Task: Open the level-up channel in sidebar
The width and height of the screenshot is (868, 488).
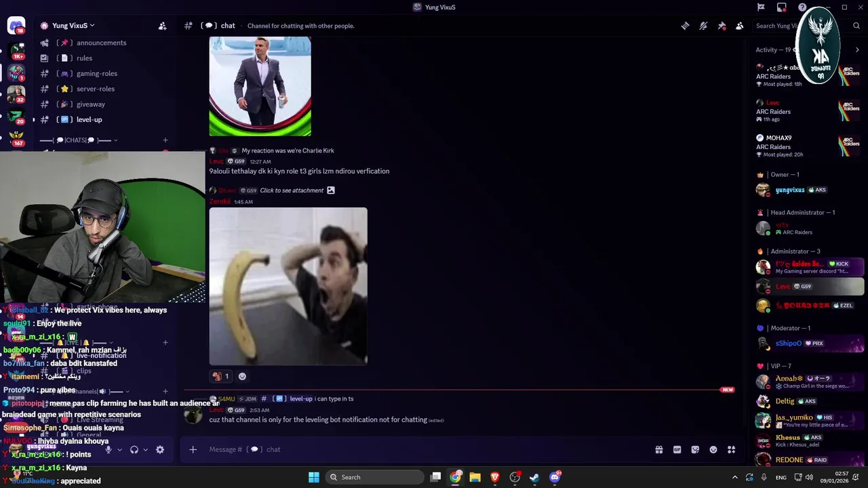Action: tap(102, 119)
